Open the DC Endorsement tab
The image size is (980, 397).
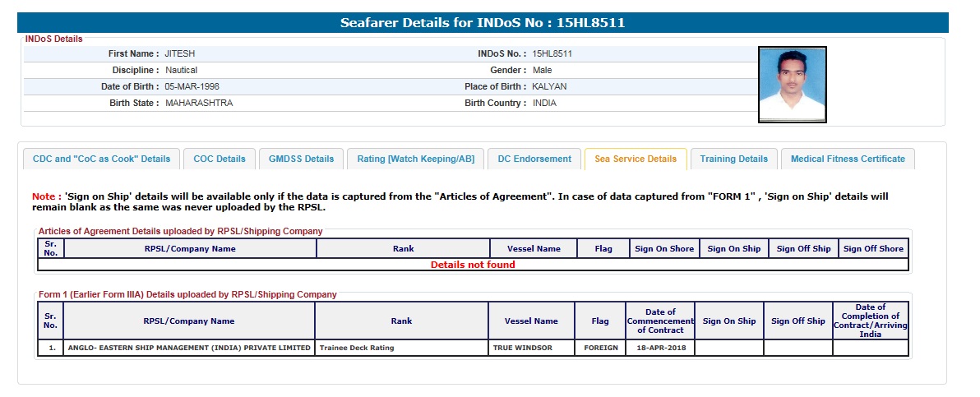point(534,159)
